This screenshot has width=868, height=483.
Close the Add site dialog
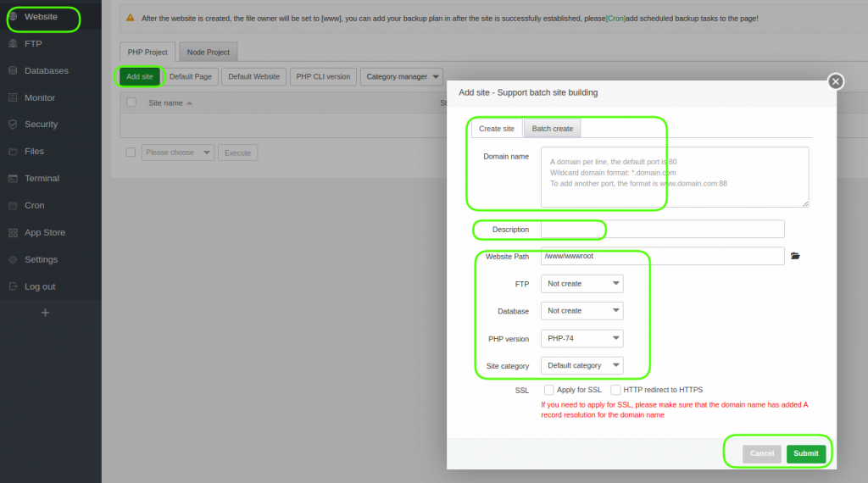tap(836, 81)
